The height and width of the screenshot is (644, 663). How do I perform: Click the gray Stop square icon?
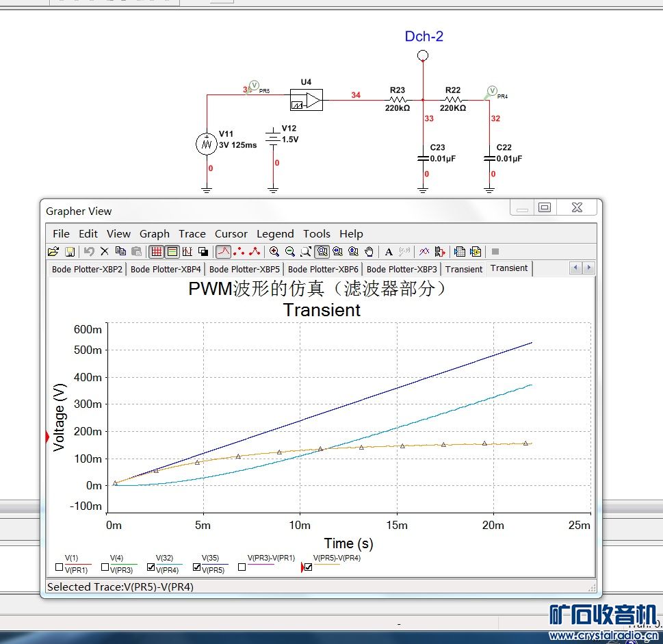point(495,252)
